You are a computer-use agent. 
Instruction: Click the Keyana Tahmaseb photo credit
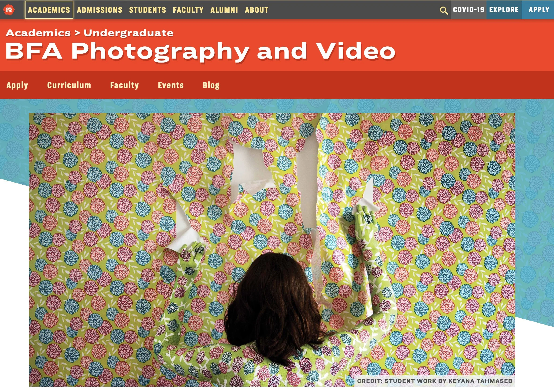click(x=434, y=381)
